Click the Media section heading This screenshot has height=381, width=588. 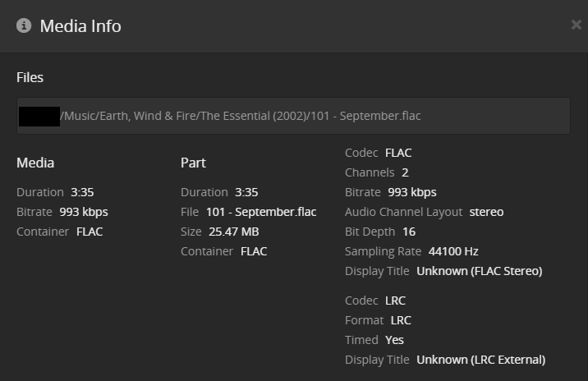click(35, 163)
